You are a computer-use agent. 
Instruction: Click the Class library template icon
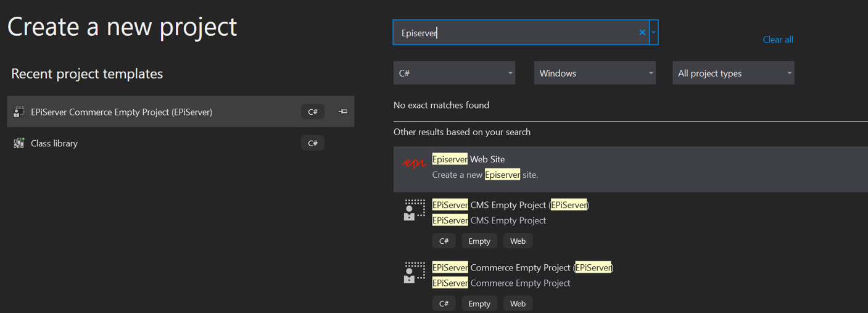coord(19,143)
